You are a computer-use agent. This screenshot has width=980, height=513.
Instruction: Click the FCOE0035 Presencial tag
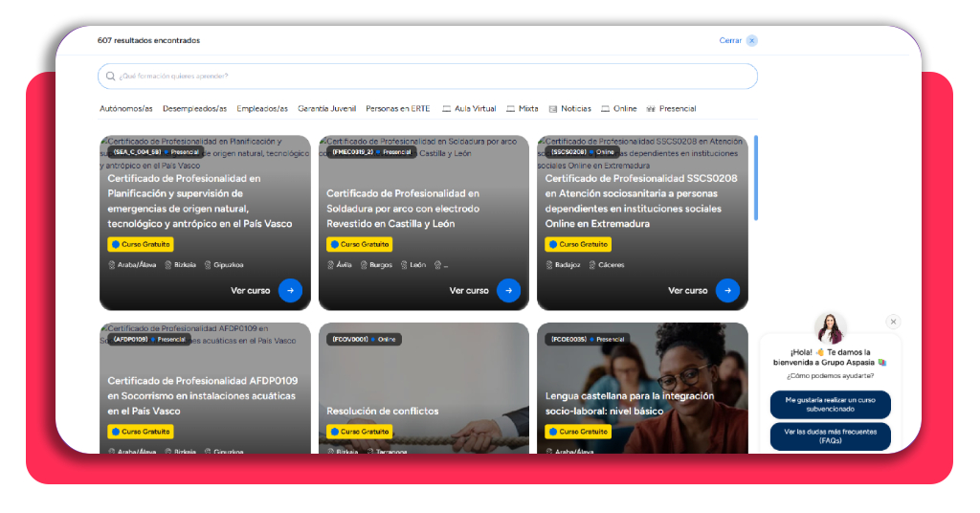click(x=588, y=340)
